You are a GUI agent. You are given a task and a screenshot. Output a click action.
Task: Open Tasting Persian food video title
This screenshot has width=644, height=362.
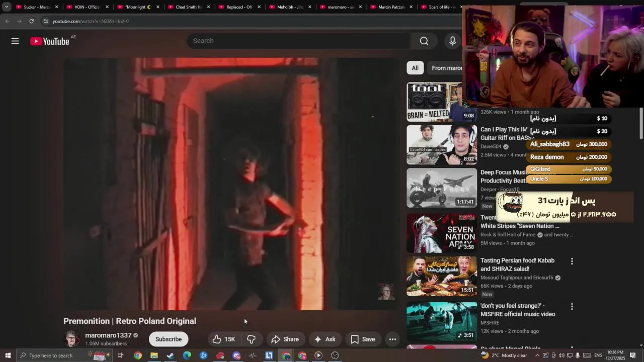[517, 264]
